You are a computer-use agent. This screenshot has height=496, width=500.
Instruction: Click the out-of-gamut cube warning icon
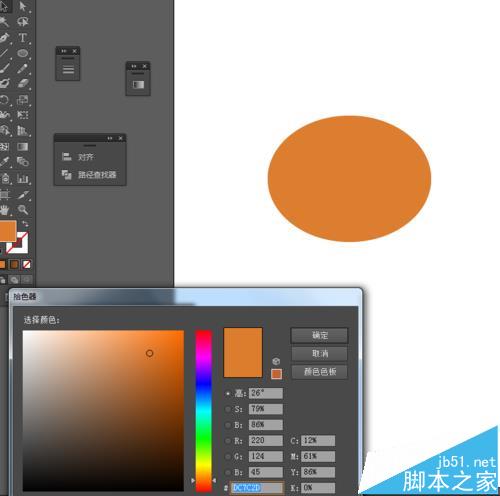coord(276,361)
